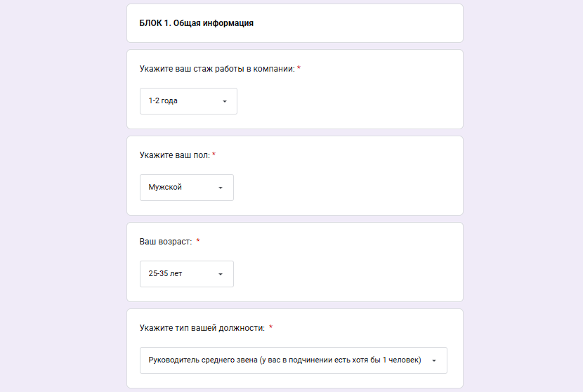
Task: Click the red asterisk next to Ваш возраст
Action: [x=198, y=242]
